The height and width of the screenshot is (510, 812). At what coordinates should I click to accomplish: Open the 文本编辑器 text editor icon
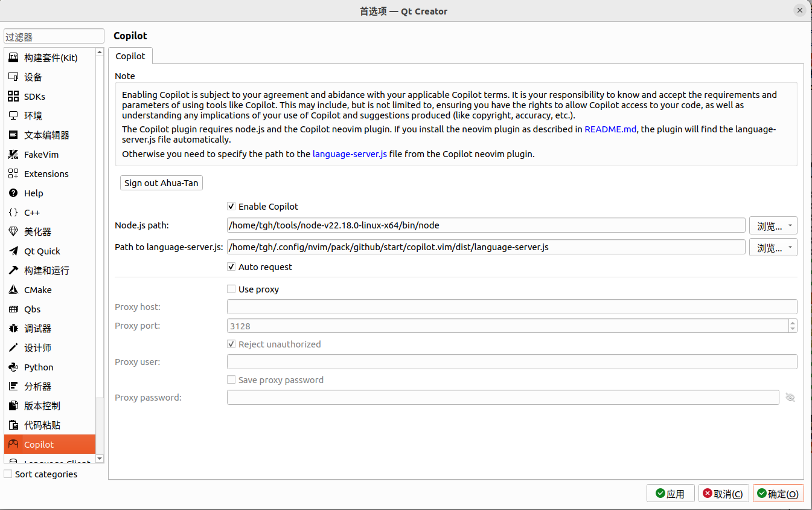pos(13,135)
